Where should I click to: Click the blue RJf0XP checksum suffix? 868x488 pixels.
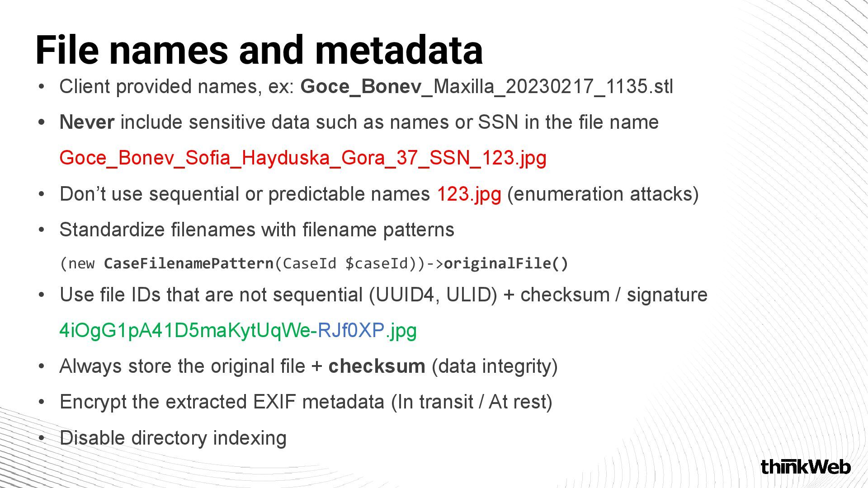click(x=351, y=330)
